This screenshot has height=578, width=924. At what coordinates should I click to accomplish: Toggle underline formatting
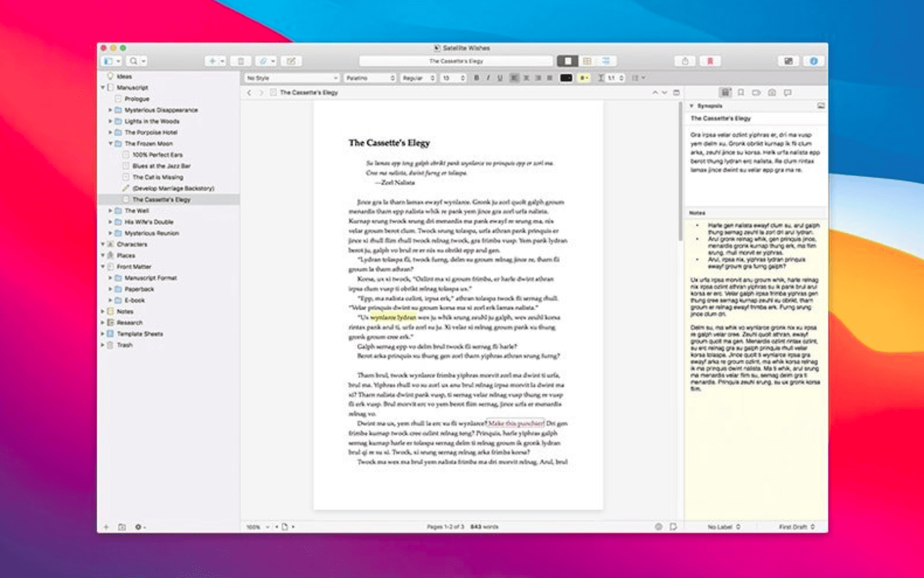[x=500, y=78]
